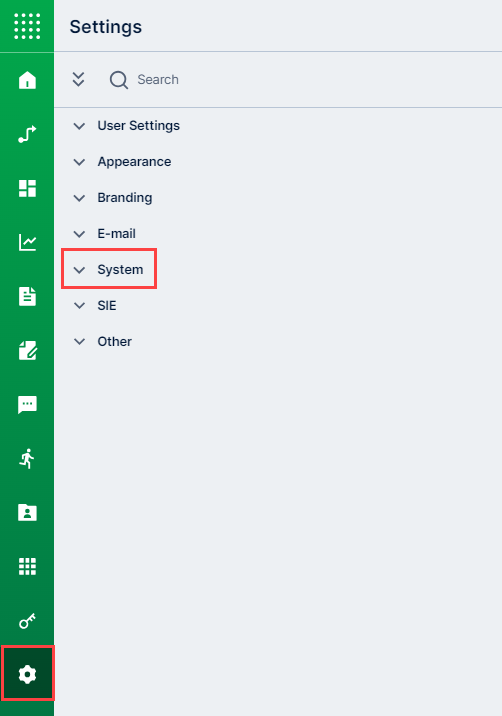Open the System settings group
The image size is (502, 716).
109,269
